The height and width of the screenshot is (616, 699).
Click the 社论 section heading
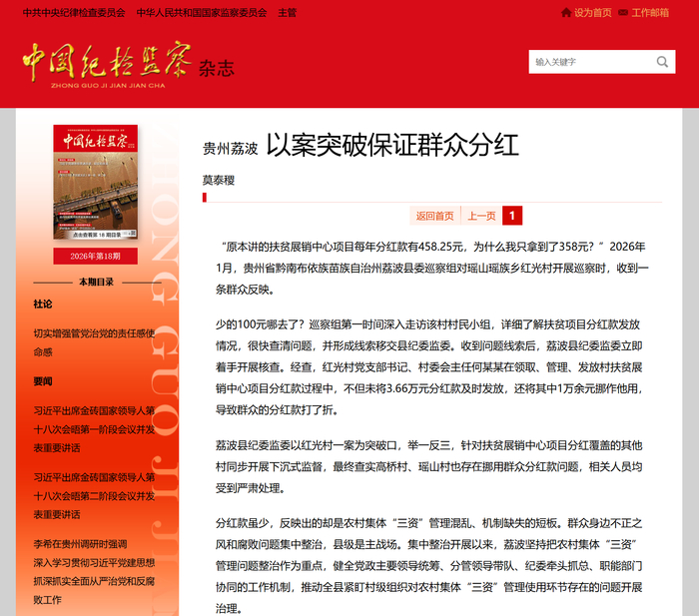[43, 304]
